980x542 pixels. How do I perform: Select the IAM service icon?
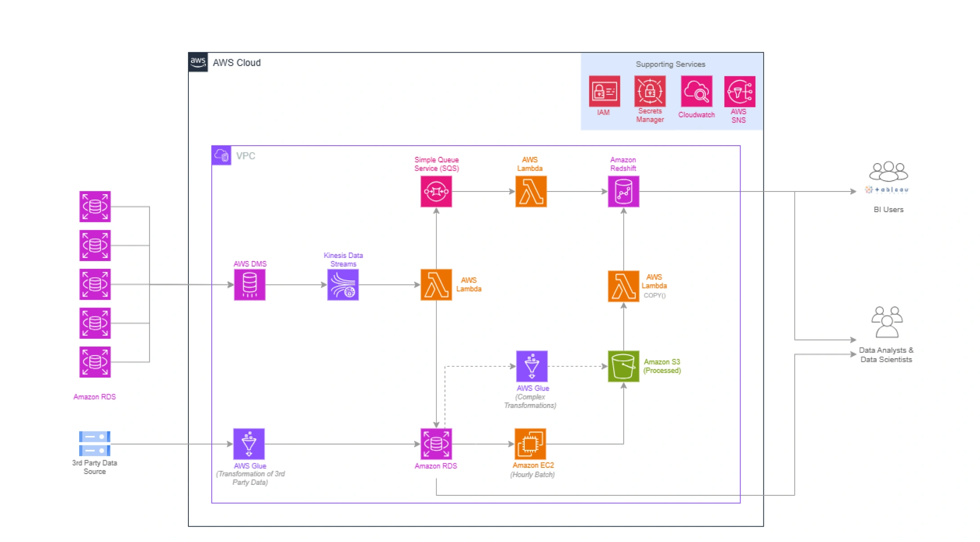click(604, 91)
